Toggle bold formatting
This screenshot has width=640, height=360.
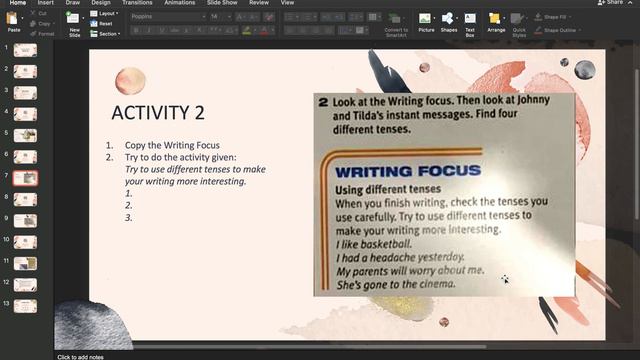[x=136, y=31]
